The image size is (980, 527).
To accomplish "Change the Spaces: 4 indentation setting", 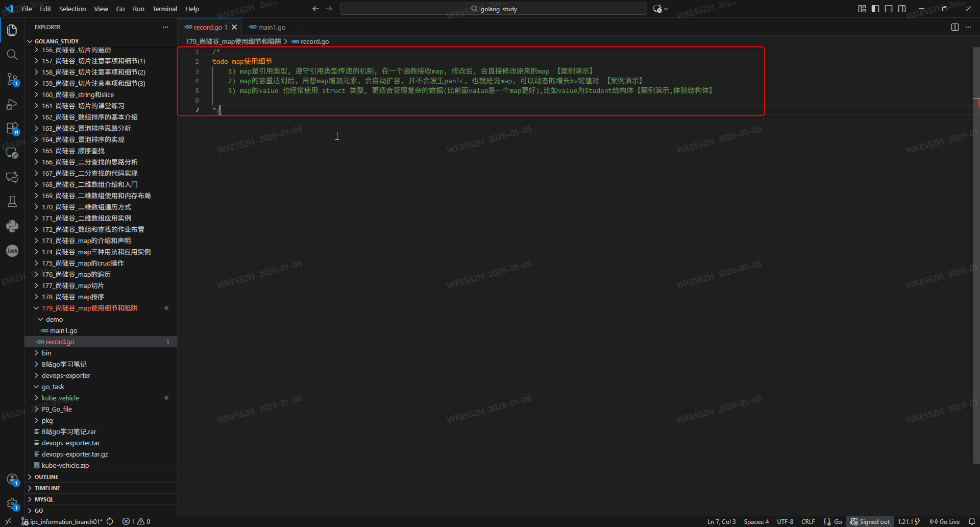I will point(756,521).
